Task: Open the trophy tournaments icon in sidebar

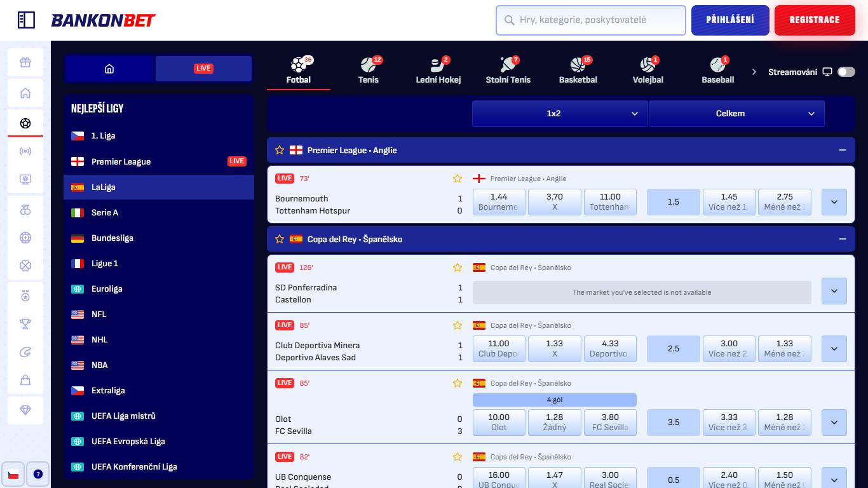Action: click(25, 324)
